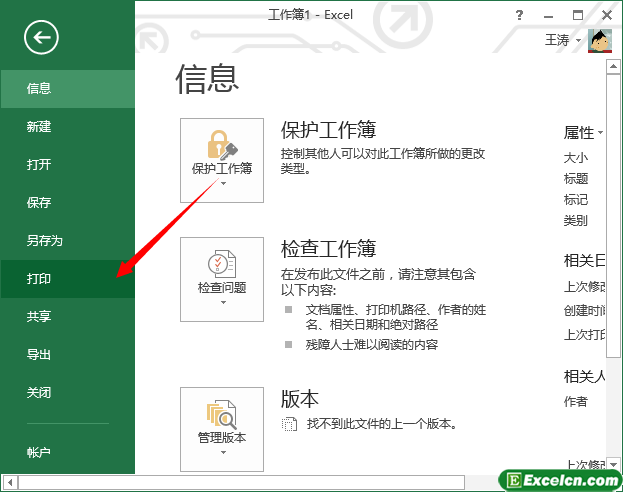
Task: Click the vertical scrollbar up arrow
Action: 613,67
